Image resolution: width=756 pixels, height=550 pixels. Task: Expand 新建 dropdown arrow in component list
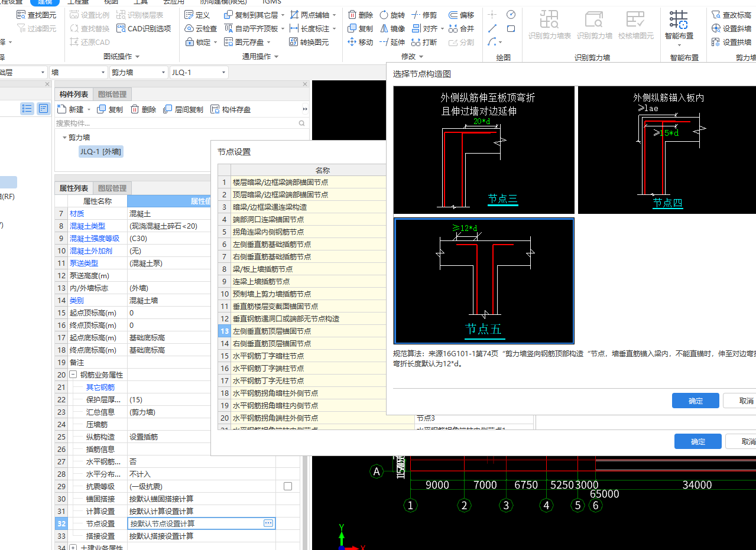pos(89,109)
